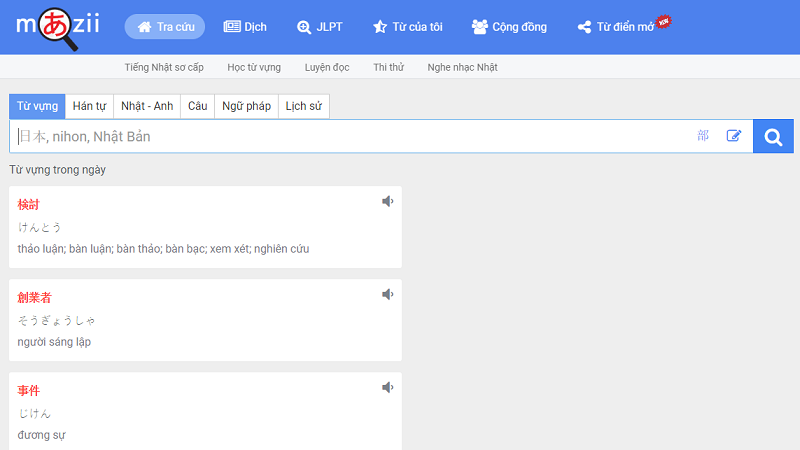Screen dimensions: 800x450
Task: Click the Mazii logo
Action: point(58,27)
